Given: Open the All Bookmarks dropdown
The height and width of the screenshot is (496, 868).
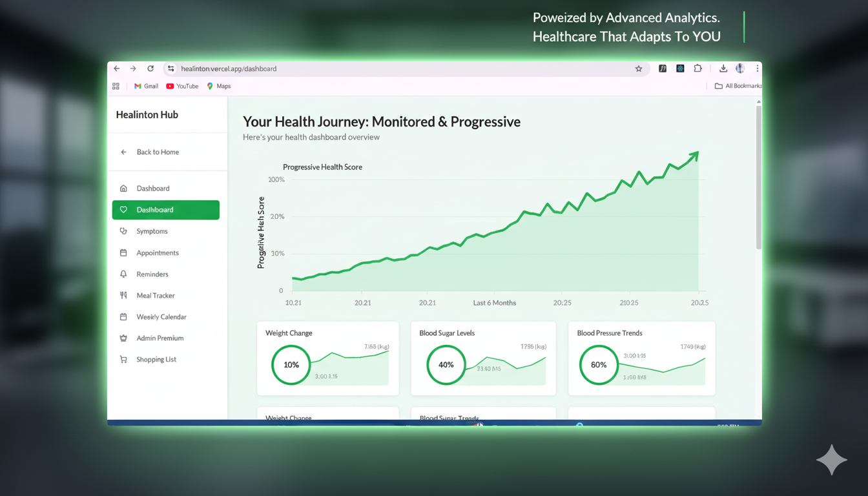Looking at the screenshot, I should click(738, 86).
